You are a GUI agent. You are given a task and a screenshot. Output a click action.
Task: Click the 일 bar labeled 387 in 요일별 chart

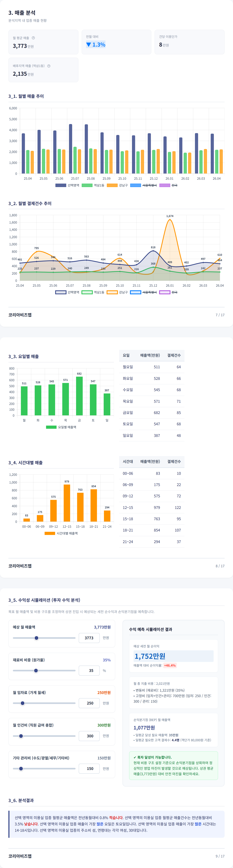pos(107,404)
